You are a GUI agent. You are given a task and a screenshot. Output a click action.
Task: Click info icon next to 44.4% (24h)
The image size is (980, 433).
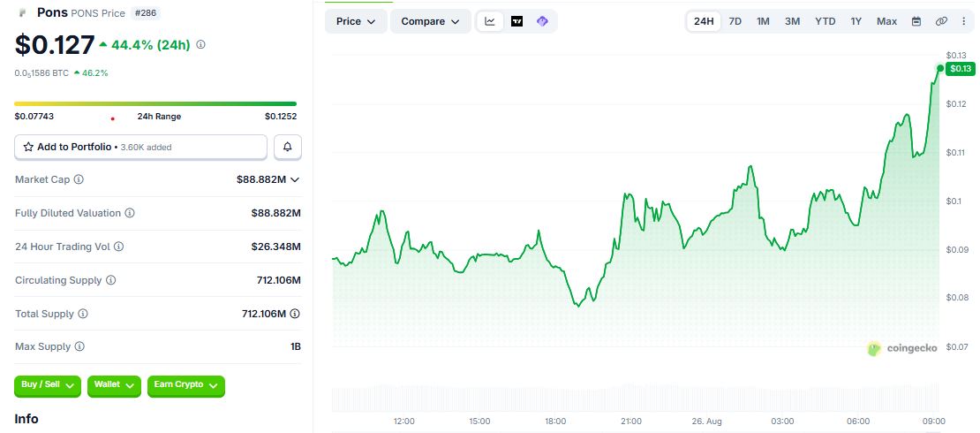(x=200, y=45)
